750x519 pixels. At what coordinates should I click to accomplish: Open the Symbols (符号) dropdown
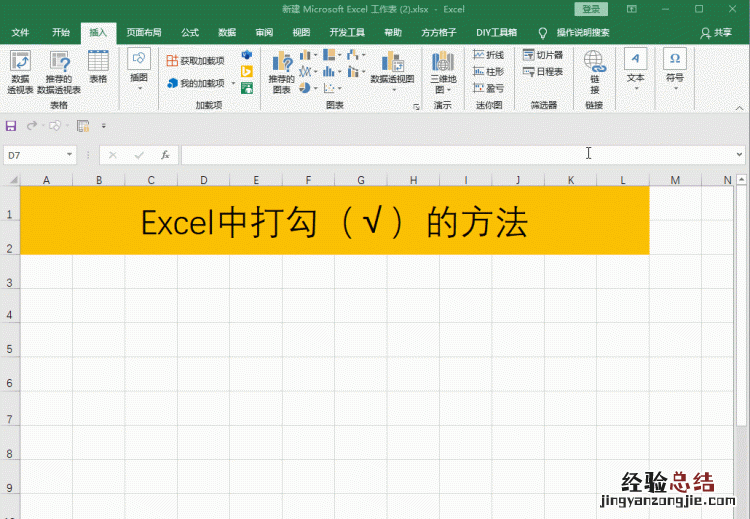675,70
